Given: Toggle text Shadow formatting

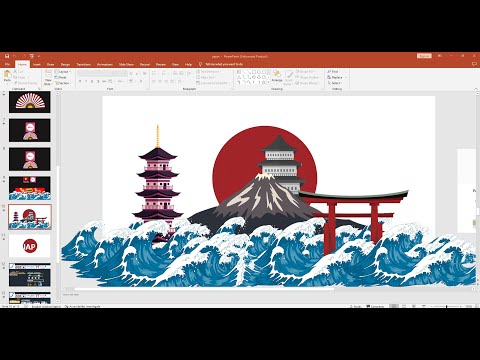Looking at the screenshot, I should click(x=98, y=81).
